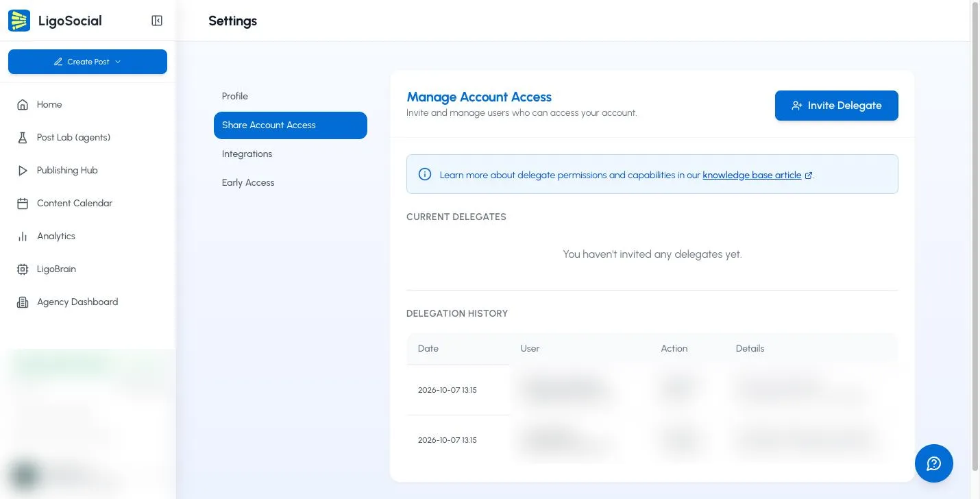
Task: Click the Publishing Hub play icon
Action: tap(23, 171)
